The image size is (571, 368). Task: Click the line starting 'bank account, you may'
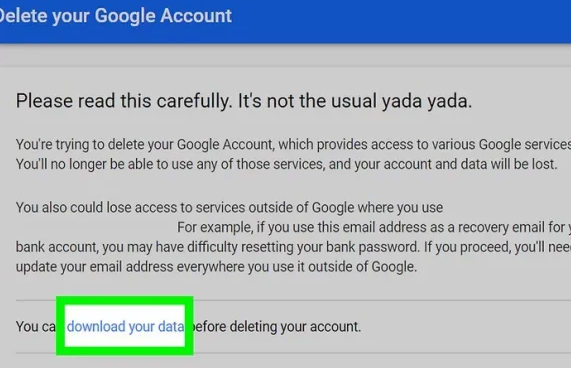[293, 247]
